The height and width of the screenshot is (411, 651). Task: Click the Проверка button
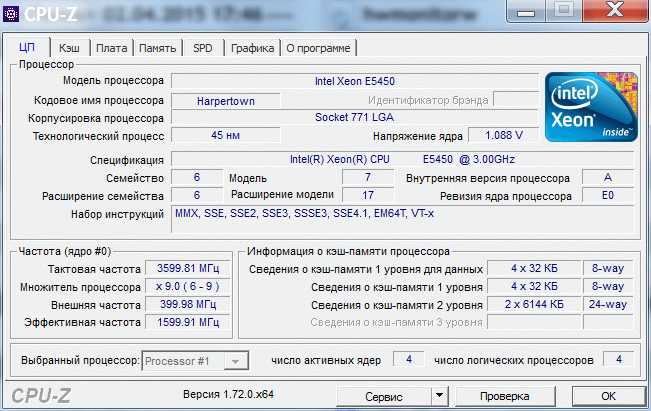pos(505,396)
